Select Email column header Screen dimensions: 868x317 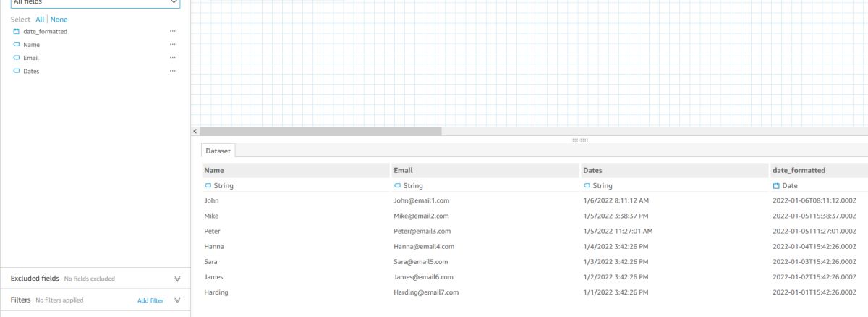(485, 171)
